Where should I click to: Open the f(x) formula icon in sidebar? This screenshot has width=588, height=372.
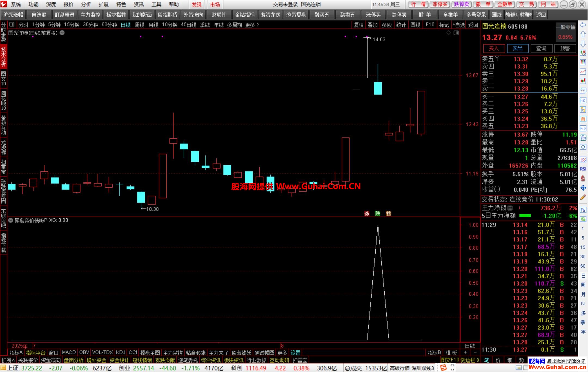(583, 138)
